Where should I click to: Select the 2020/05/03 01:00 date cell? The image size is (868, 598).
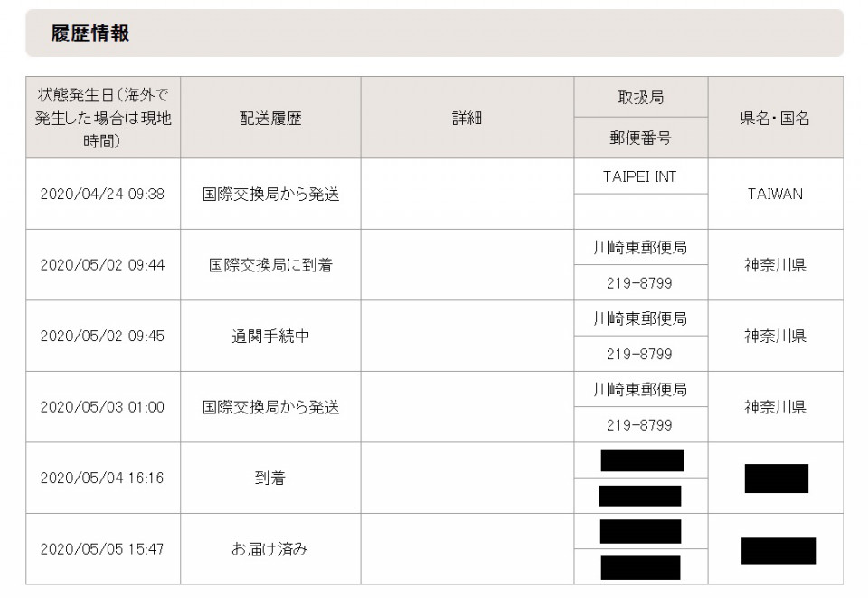(102, 407)
